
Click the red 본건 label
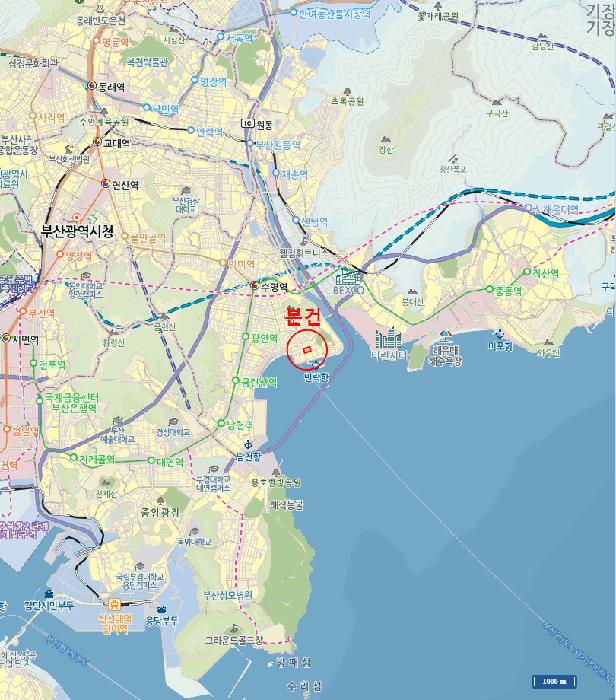303,317
